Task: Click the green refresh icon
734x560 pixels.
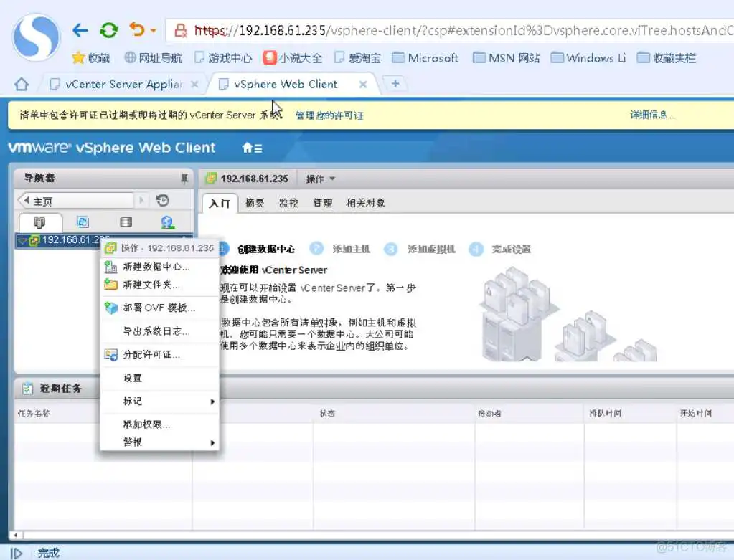Action: coord(108,30)
